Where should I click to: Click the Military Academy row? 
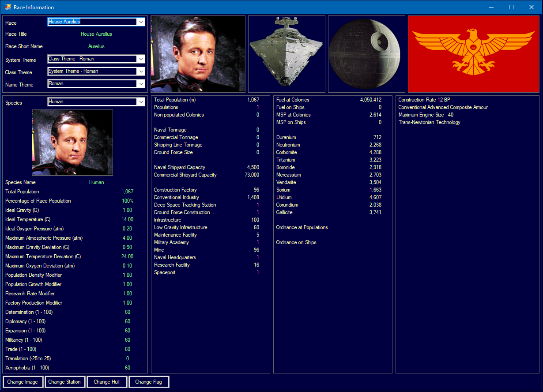(207, 242)
